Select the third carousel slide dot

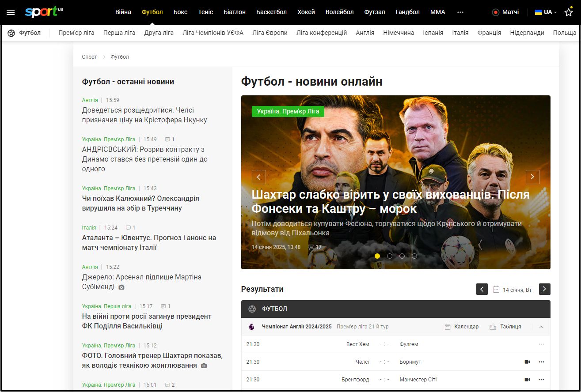click(x=402, y=256)
